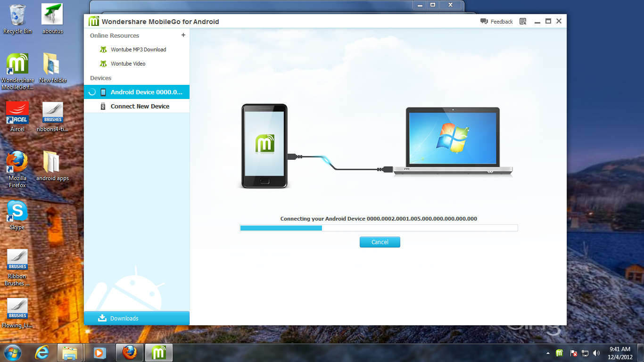Image resolution: width=644 pixels, height=362 pixels.
Task: Cancel the device connection
Action: click(380, 242)
